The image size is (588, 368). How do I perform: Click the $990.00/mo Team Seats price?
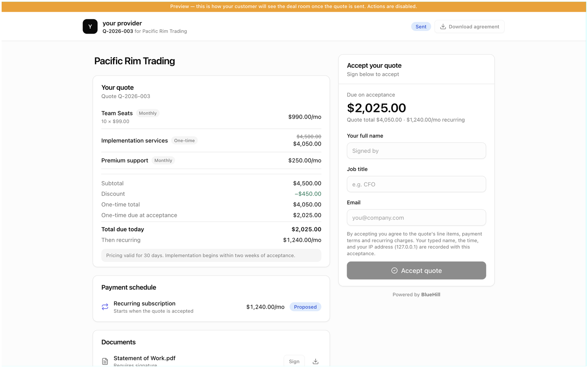click(305, 117)
